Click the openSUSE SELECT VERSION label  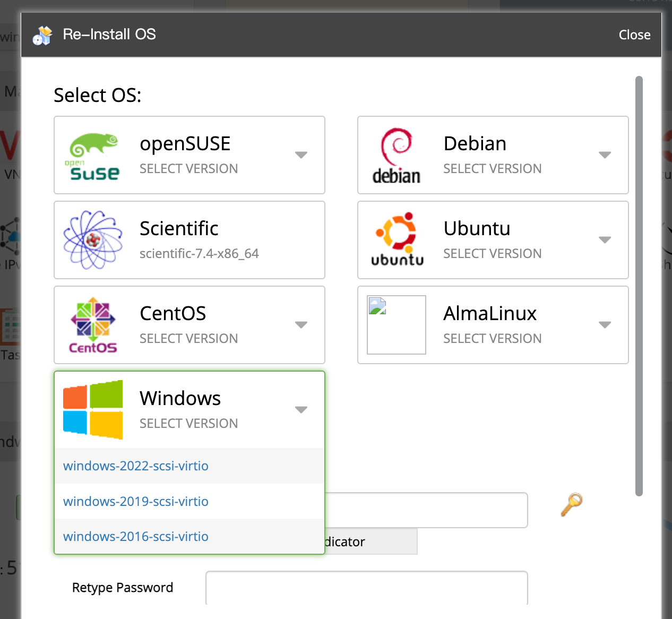(x=188, y=169)
